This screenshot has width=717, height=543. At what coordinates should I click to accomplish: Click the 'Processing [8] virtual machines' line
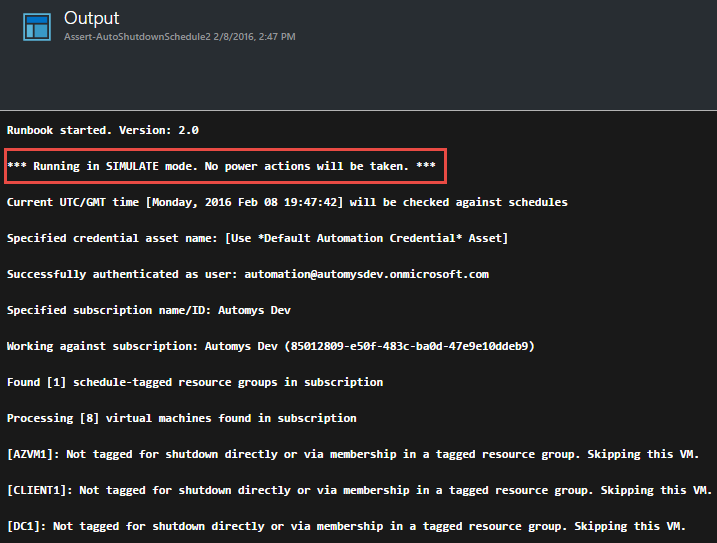point(182,418)
